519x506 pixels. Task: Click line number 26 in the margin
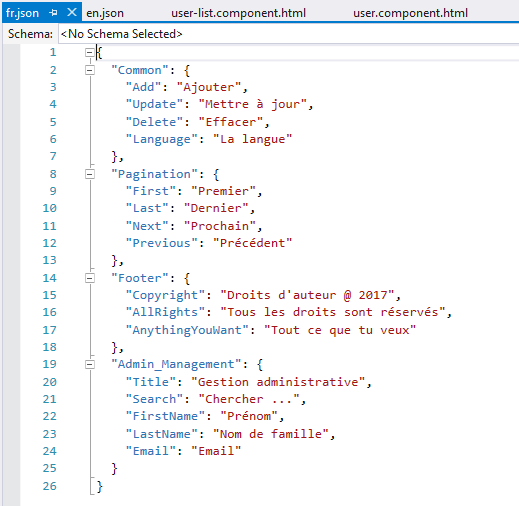tap(50, 486)
